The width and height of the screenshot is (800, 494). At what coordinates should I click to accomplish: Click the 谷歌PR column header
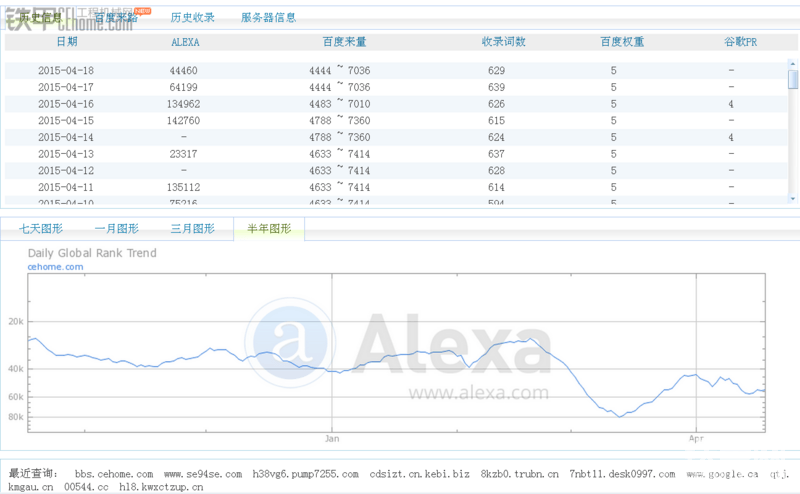pyautogui.click(x=740, y=42)
